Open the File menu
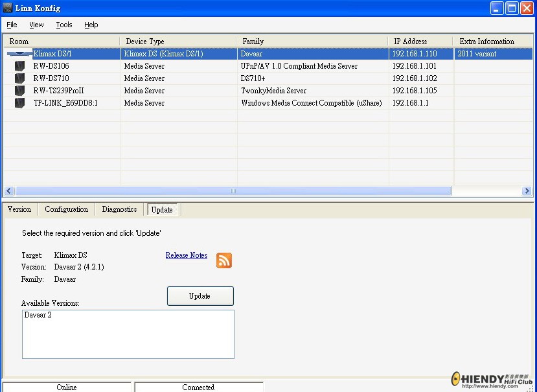This screenshot has height=392, width=537. [12, 25]
